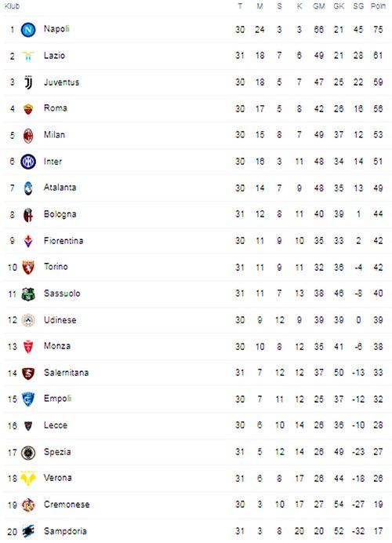Click the Atalanta crest icon
Viewport: 392px width, 543px height.
(28, 188)
